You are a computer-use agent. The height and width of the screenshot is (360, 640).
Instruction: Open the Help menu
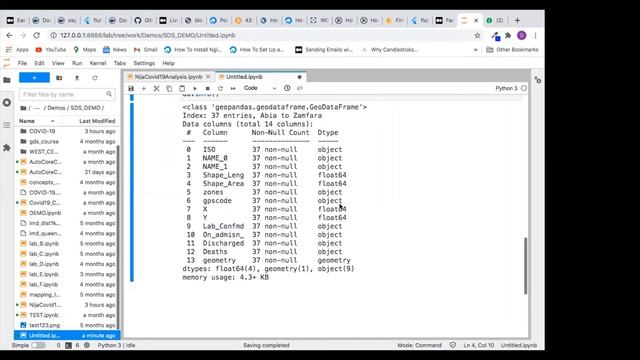coord(169,63)
